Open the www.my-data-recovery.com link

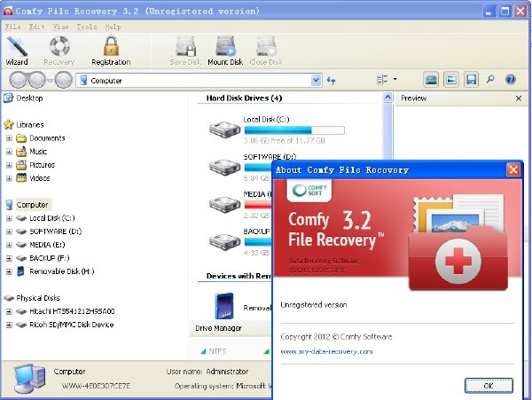point(326,351)
